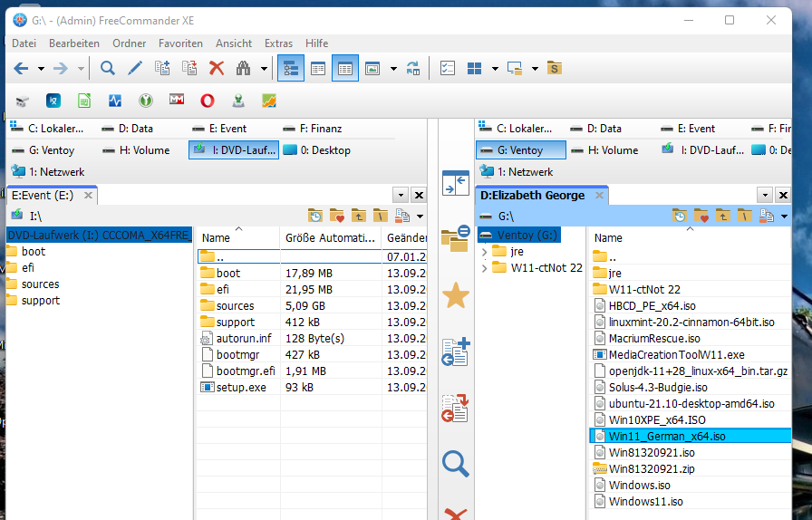The height and width of the screenshot is (520, 812).
Task: Expand the jre folder in right tree
Action: [x=484, y=252]
